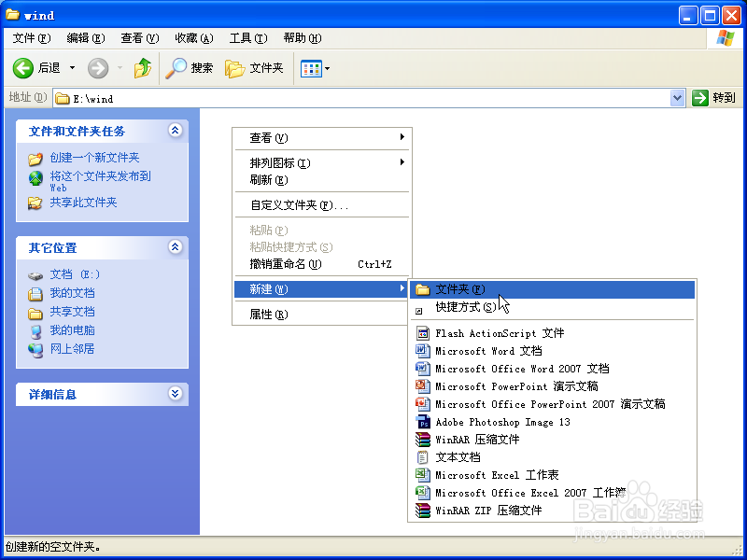This screenshot has height=560, width=747.
Task: Open the 收藏(A) menu
Action: pos(194,38)
